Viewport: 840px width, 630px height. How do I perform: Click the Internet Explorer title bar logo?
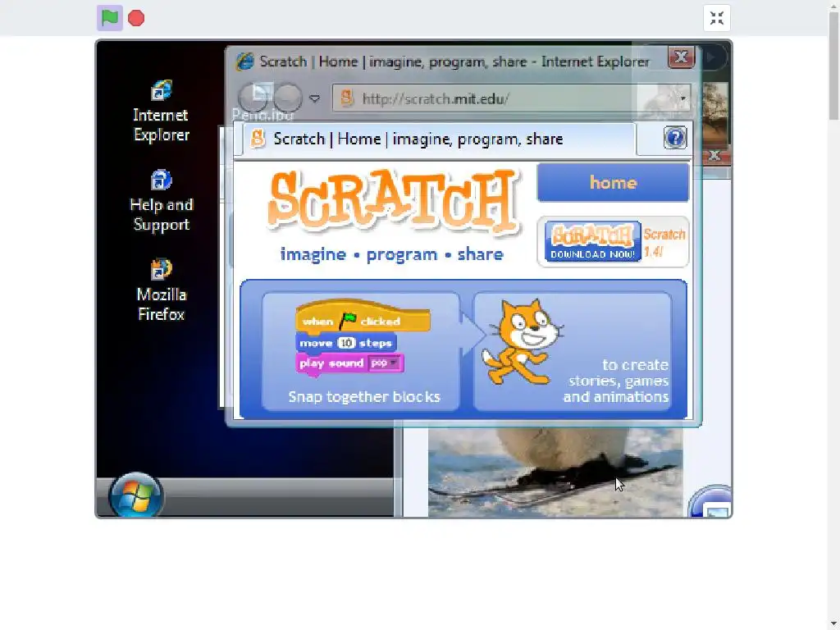click(244, 62)
